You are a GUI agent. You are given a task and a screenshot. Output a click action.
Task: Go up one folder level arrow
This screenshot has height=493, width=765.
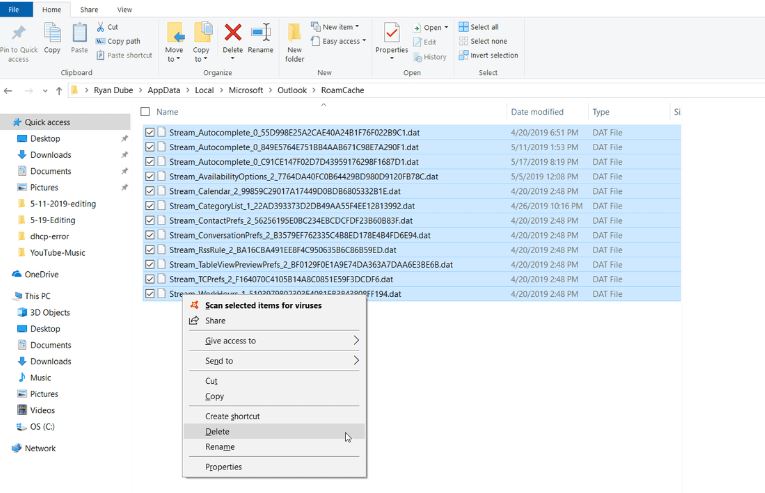pos(59,91)
